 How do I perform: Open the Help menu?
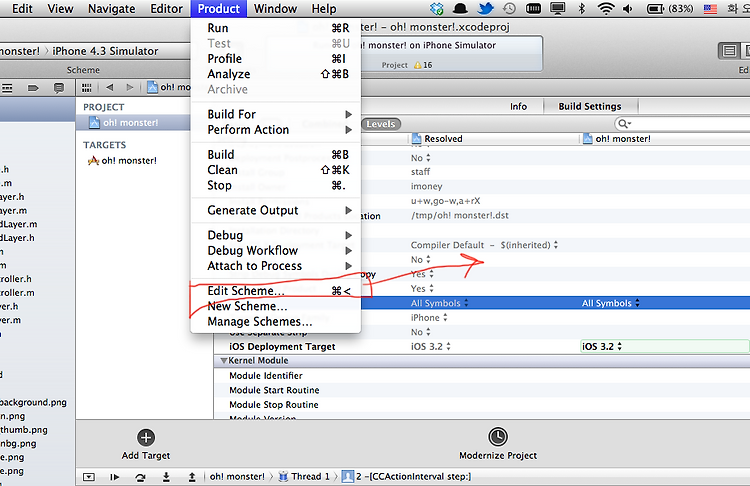coord(324,9)
